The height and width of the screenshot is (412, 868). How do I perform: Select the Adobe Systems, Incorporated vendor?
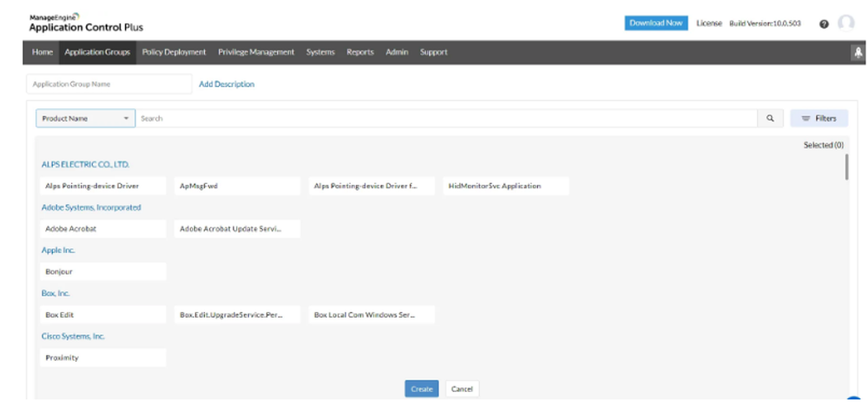click(91, 207)
